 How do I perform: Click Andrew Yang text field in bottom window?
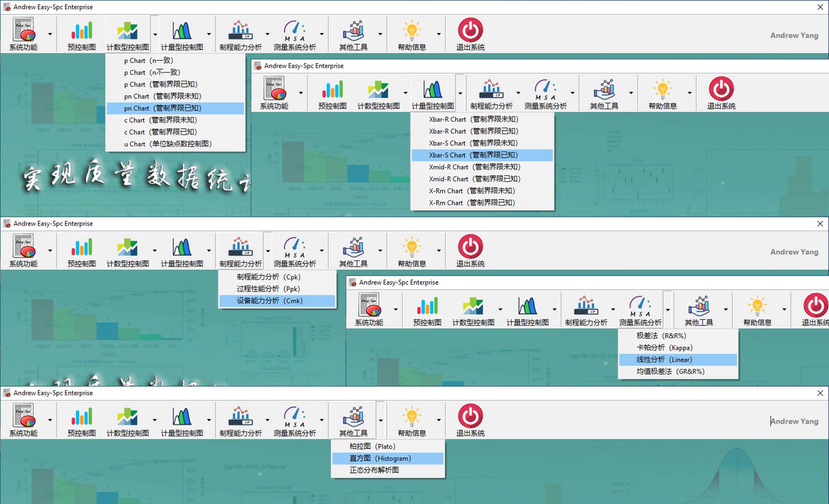click(794, 421)
